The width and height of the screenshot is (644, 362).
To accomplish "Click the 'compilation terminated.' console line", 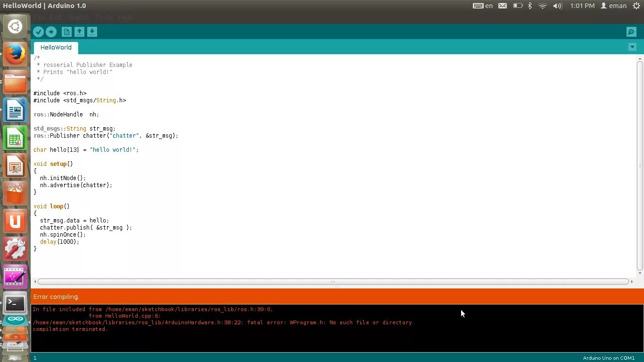I will 70,329.
